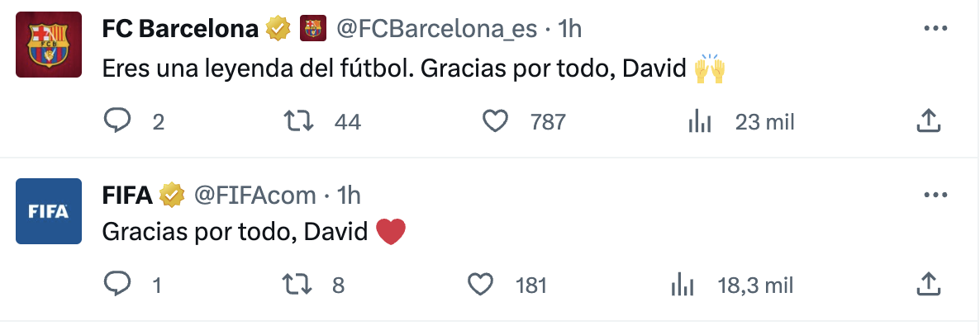This screenshot has width=980, height=335.
Task: Retweet the FIFA post
Action: coord(298,285)
